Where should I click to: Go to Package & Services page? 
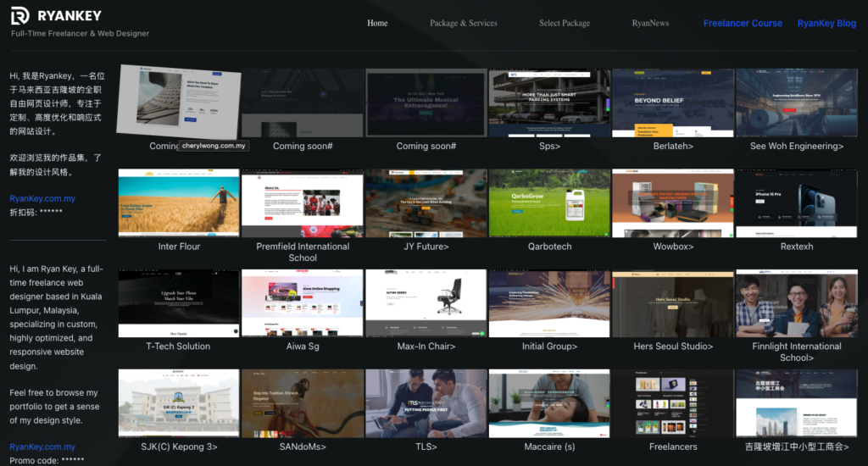point(463,23)
